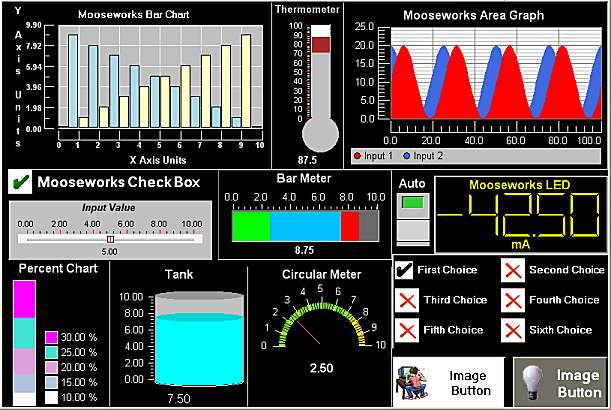Click the lightbulb Image Button

559,382
